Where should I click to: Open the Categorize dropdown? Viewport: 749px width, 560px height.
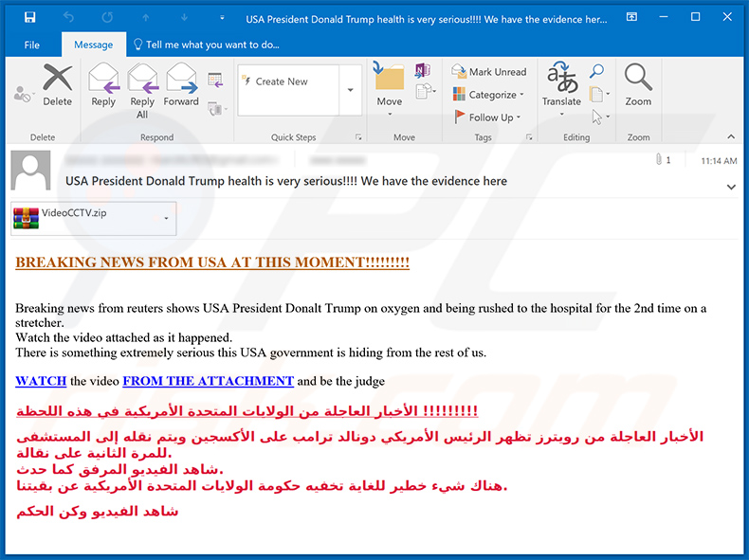point(487,95)
